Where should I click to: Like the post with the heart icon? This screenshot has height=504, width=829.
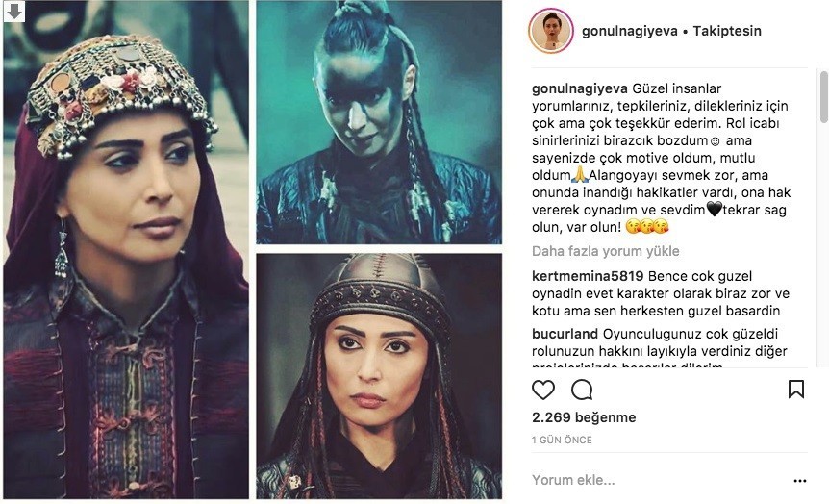(543, 390)
